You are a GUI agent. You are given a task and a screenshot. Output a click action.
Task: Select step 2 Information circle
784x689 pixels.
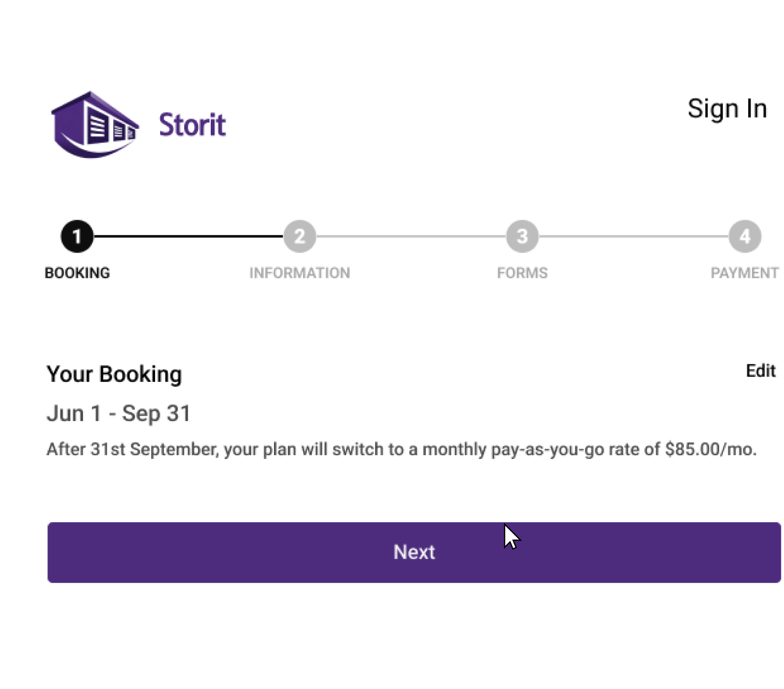pos(300,236)
